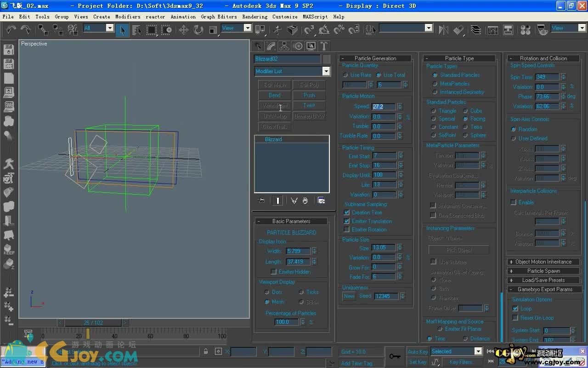This screenshot has width=588, height=368.
Task: Click the New seed button
Action: click(349, 296)
